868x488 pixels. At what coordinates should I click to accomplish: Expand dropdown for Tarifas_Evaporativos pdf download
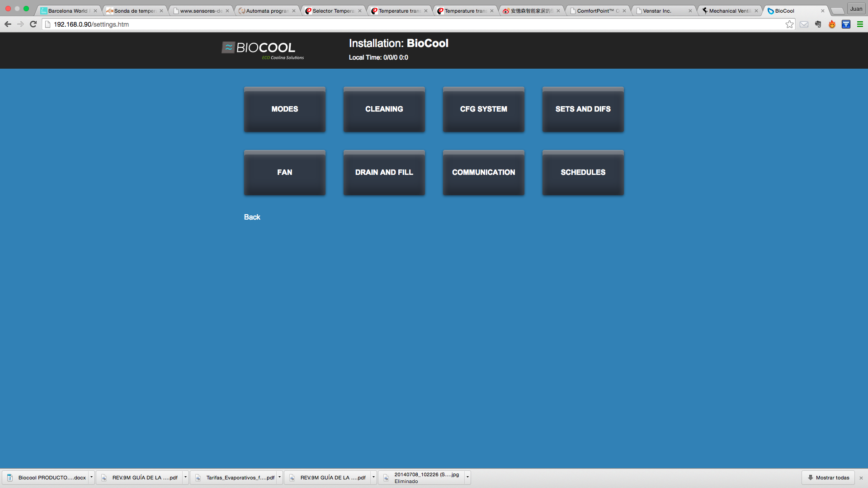coord(279,477)
